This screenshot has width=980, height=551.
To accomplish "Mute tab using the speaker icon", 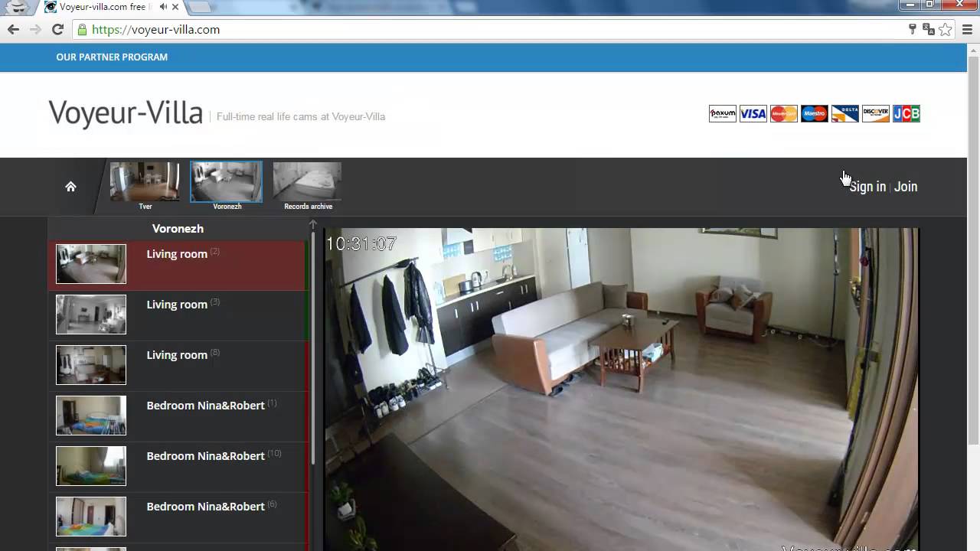I will 163,7.
